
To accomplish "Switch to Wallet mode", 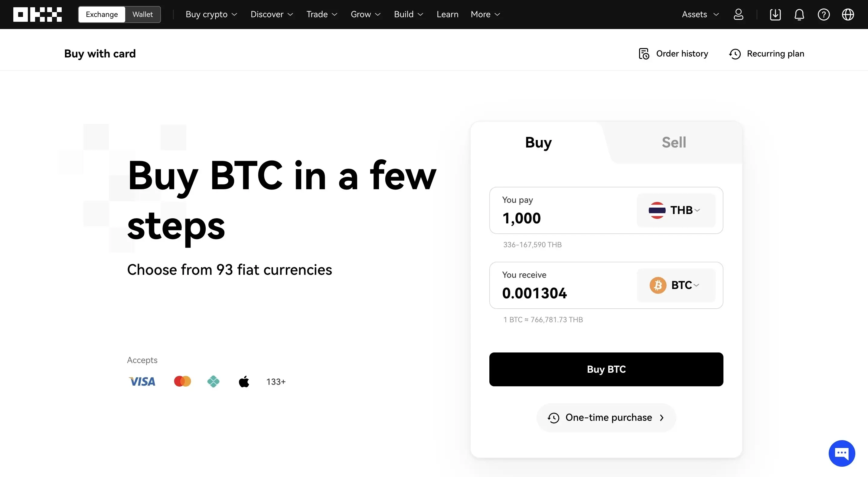I will pos(142,15).
